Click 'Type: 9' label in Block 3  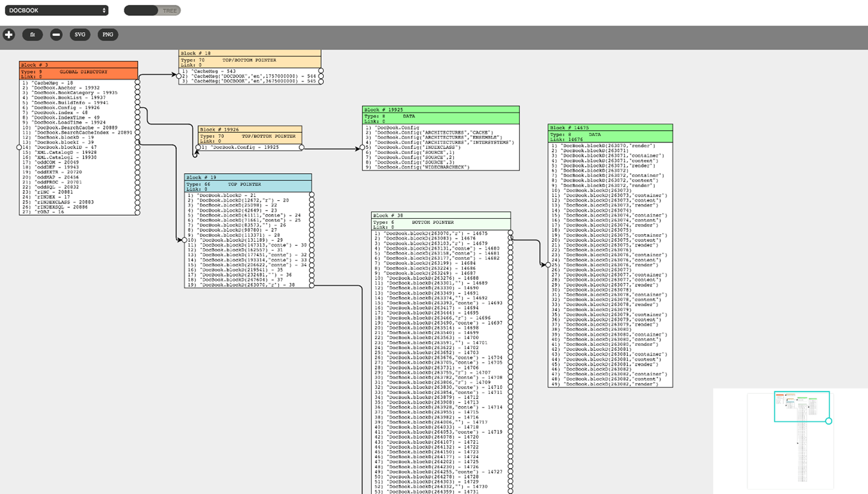pyautogui.click(x=31, y=72)
